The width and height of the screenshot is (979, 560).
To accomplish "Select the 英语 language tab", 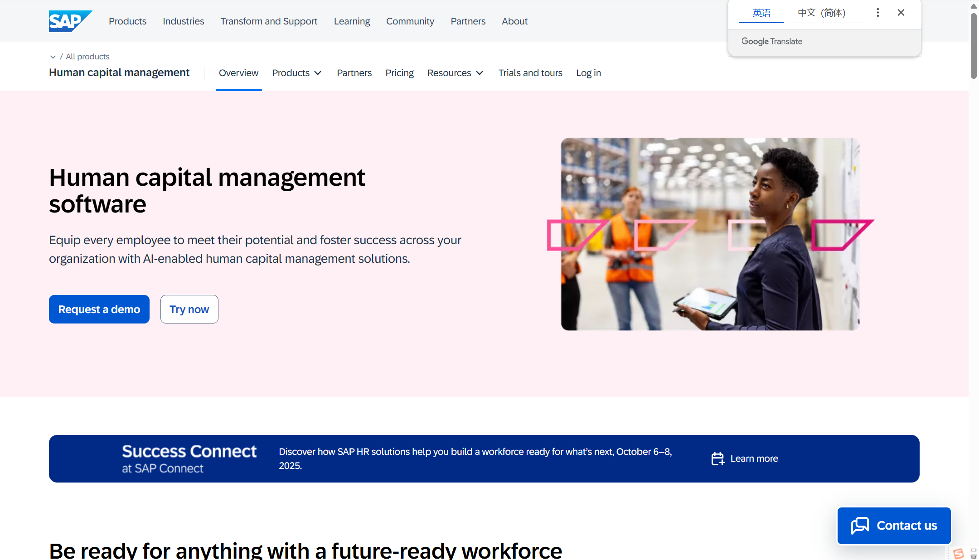I will point(761,13).
